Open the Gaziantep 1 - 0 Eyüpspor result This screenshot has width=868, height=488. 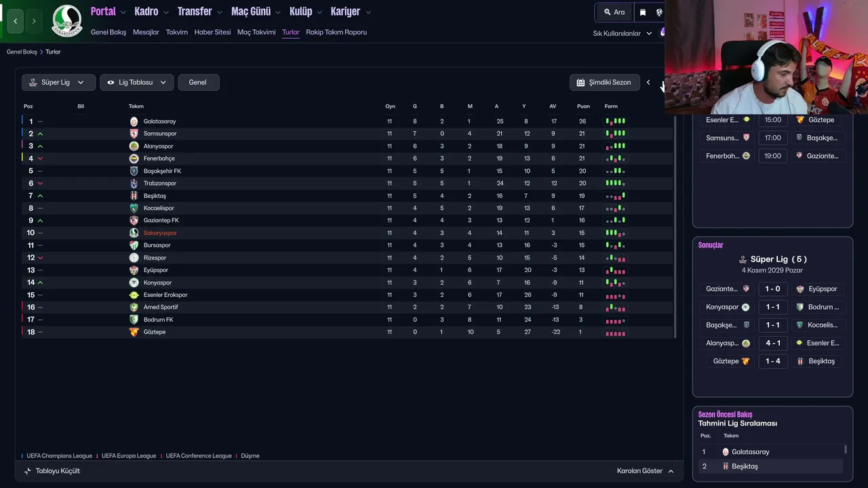tap(772, 289)
